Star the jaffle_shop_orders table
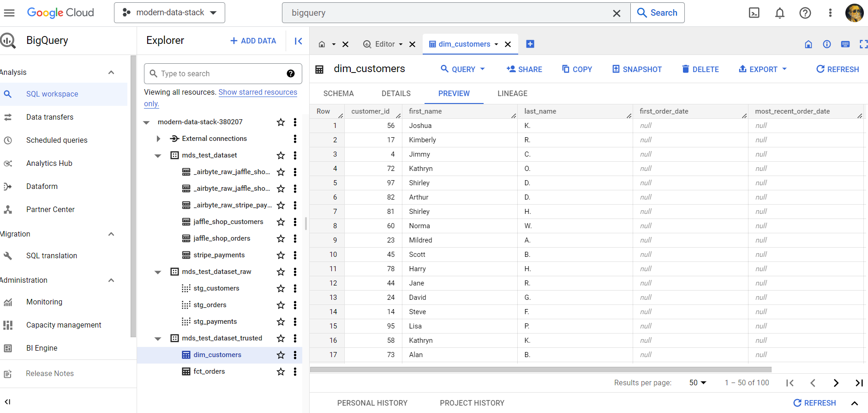This screenshot has width=868, height=413. pos(281,238)
